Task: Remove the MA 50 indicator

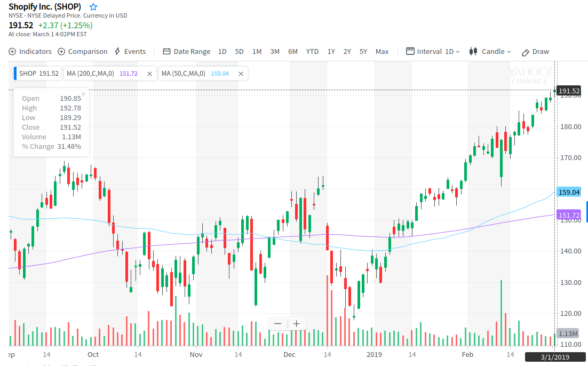Action: 241,74
